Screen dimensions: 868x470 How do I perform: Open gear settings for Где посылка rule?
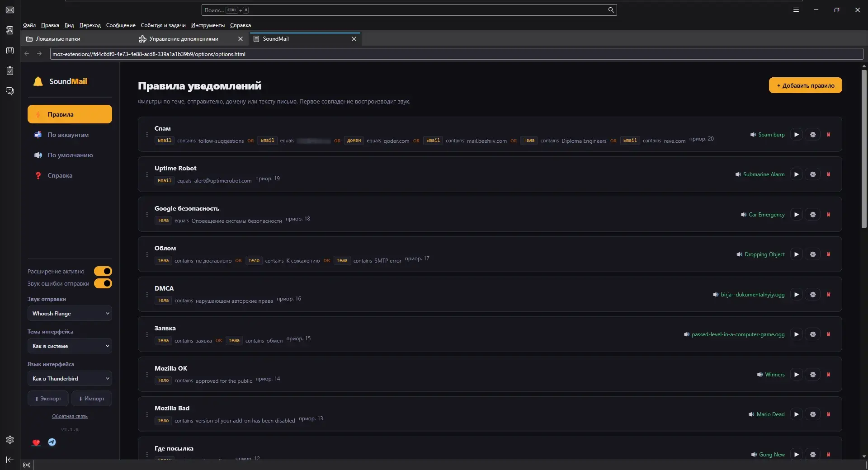(812, 454)
